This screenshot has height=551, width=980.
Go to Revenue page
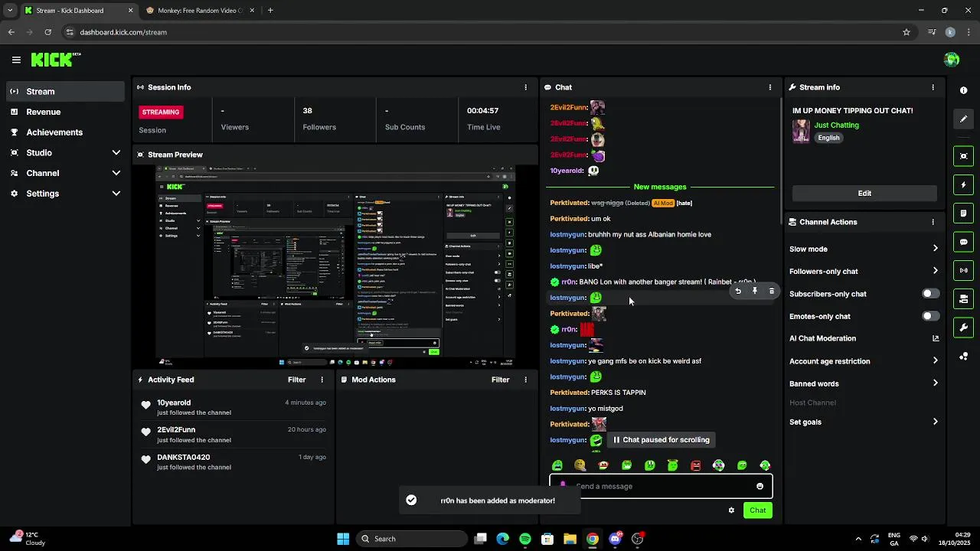65,112
